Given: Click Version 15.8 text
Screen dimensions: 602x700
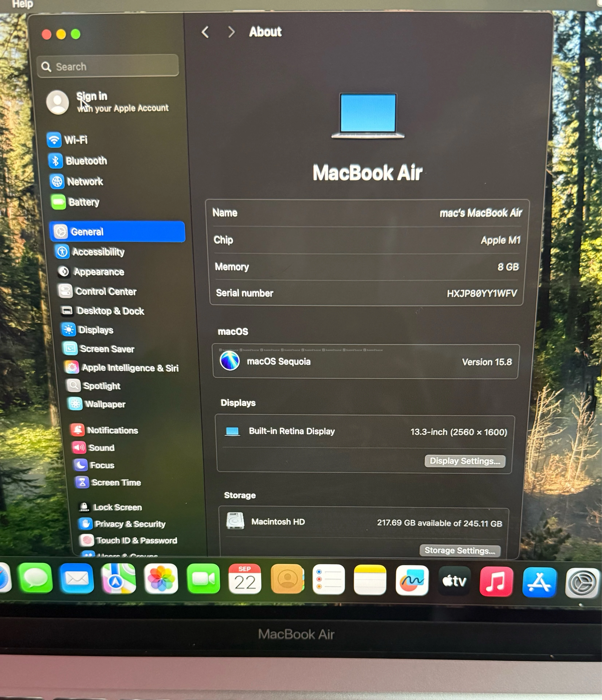Looking at the screenshot, I should pyautogui.click(x=487, y=362).
